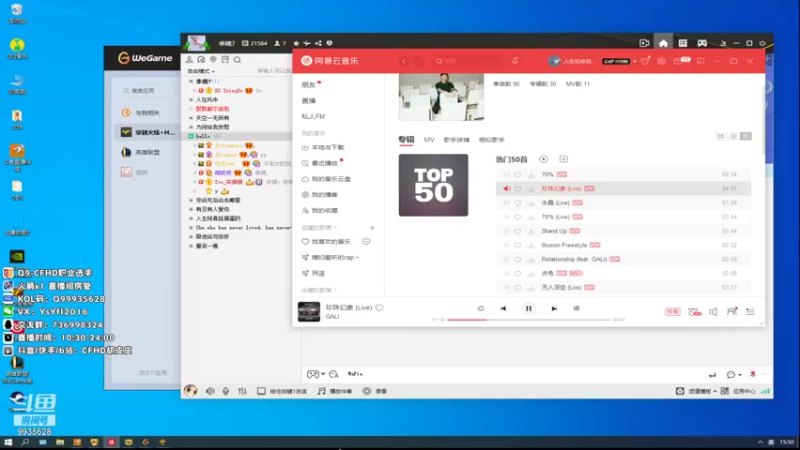800x450 pixels.
Task: Open the sound effects icon in player
Action: click(x=694, y=311)
